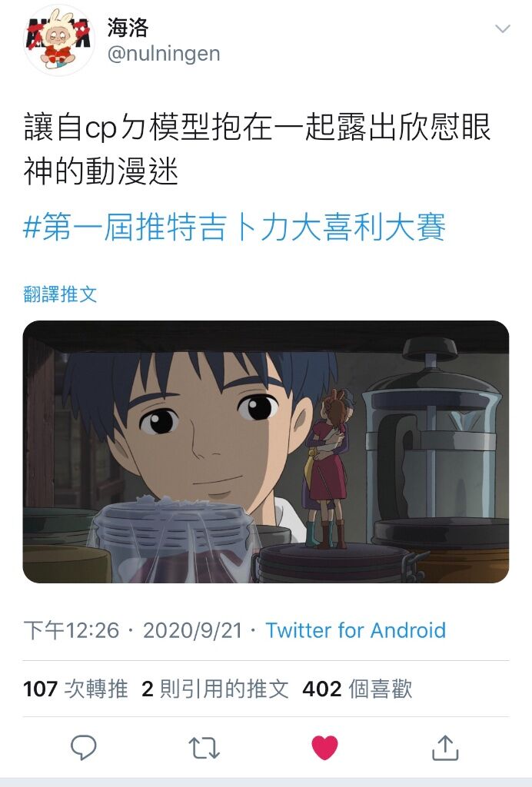Tap the timestamp 下午12:26 · 2020/9/21
The image size is (532, 787).
(133, 630)
